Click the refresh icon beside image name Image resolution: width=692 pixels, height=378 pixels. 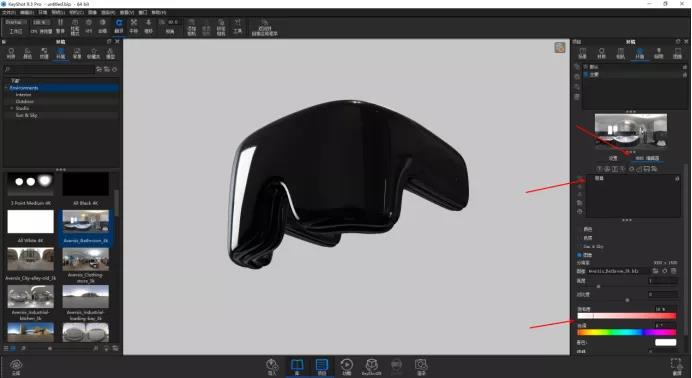coord(665,271)
